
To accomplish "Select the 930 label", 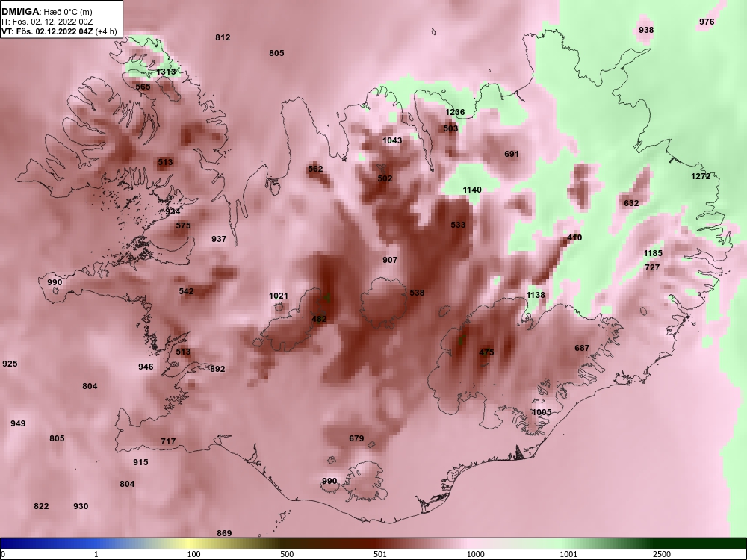I will (81, 507).
